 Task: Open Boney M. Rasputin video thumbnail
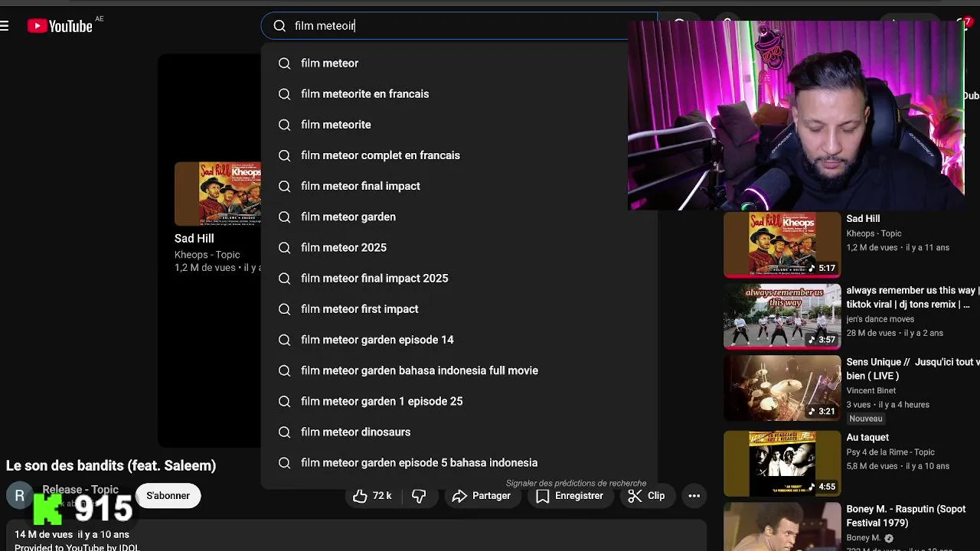782,527
